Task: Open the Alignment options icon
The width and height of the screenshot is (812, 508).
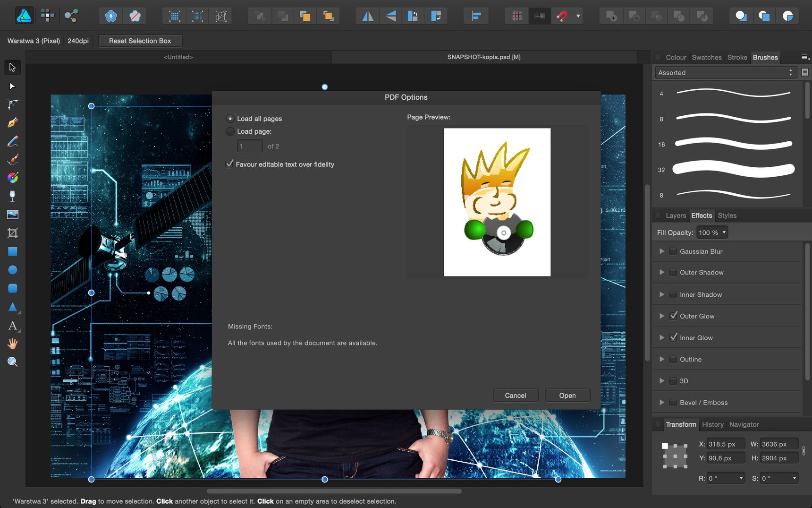Action: (476, 16)
